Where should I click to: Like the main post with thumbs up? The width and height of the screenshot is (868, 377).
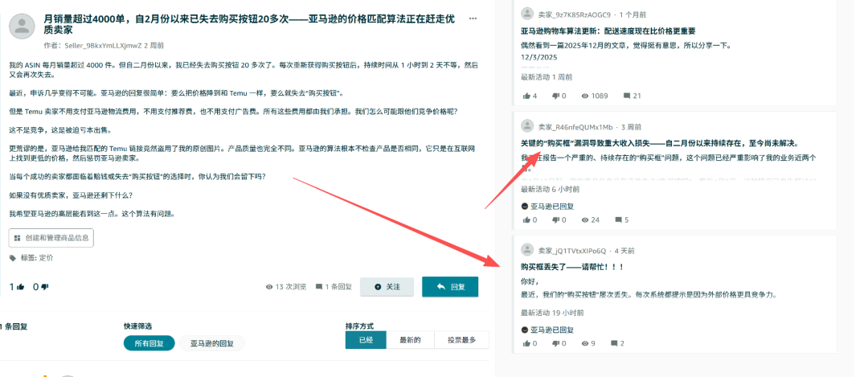tap(20, 287)
